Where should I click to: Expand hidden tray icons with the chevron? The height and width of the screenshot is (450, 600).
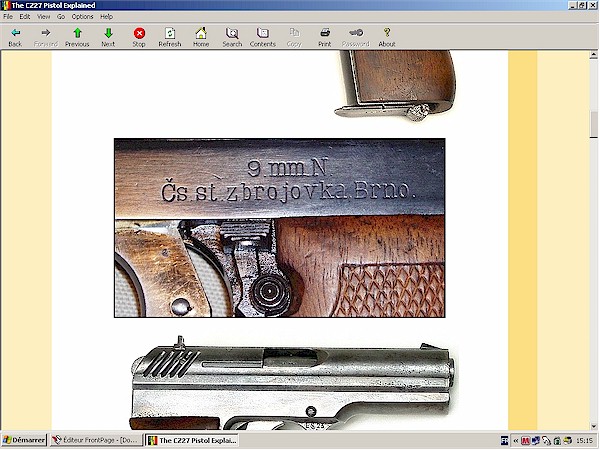pos(515,441)
